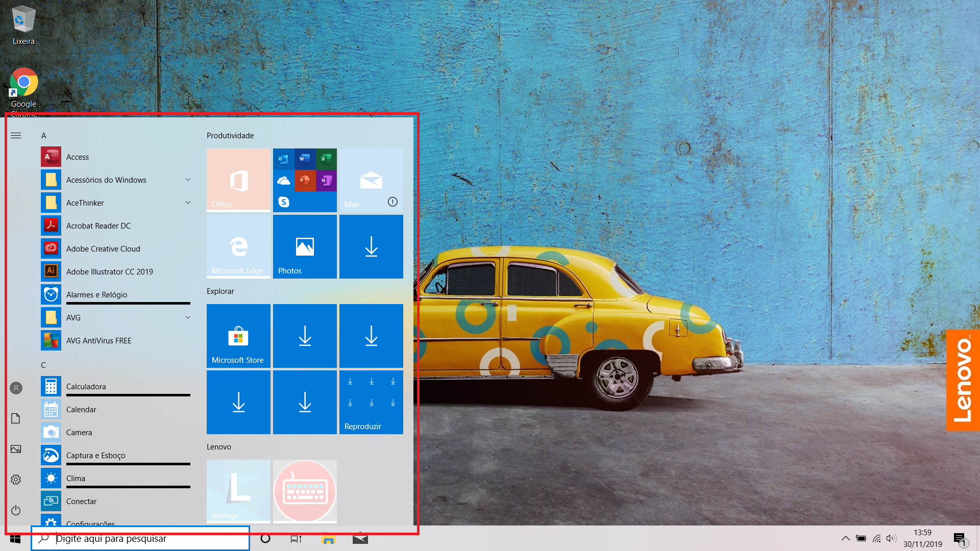The width and height of the screenshot is (980, 551).
Task: Open Adobe Illustrator CC 2019
Action: click(x=109, y=272)
